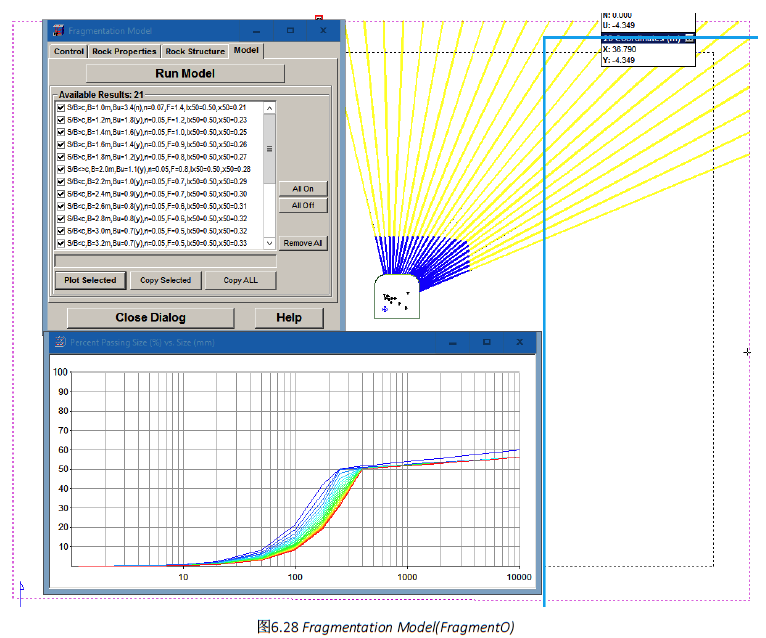Maximize the Percent Passing Size chart window
The height and width of the screenshot is (638, 766).
[486, 342]
